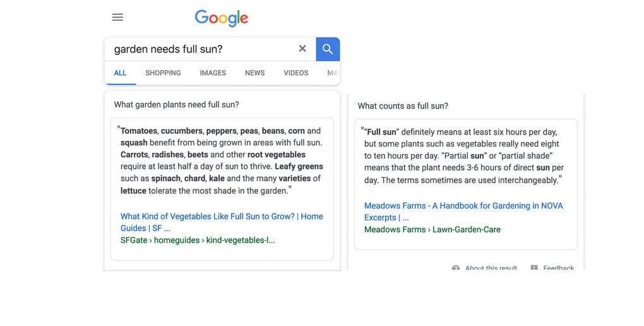The width and height of the screenshot is (644, 326).
Task: Open Meadows Farms Handbook for Gardening link
Action: pyautogui.click(x=463, y=211)
